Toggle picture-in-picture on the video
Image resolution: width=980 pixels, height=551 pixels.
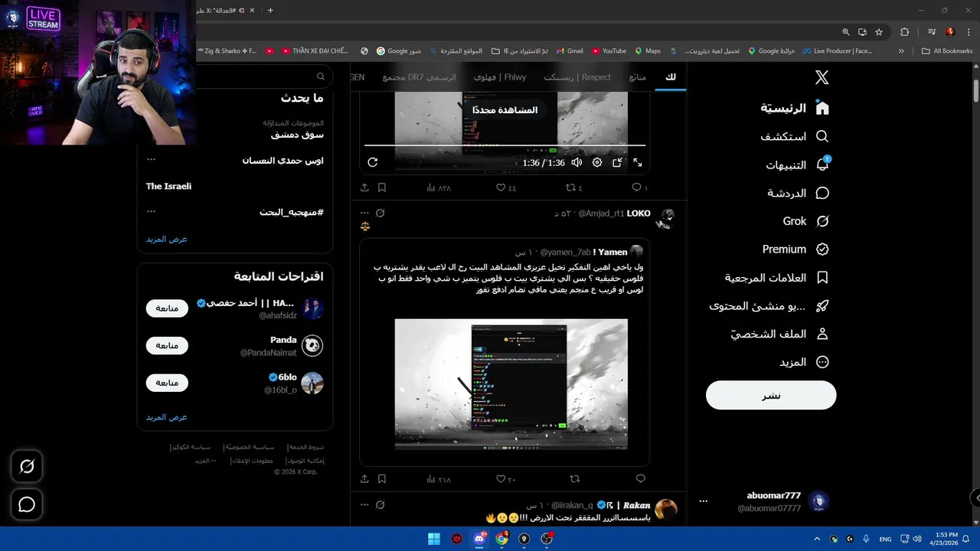617,162
